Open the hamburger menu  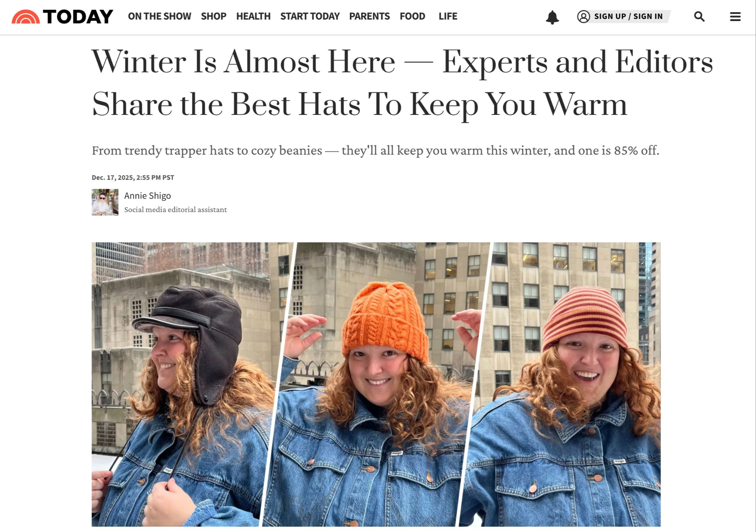(x=735, y=17)
